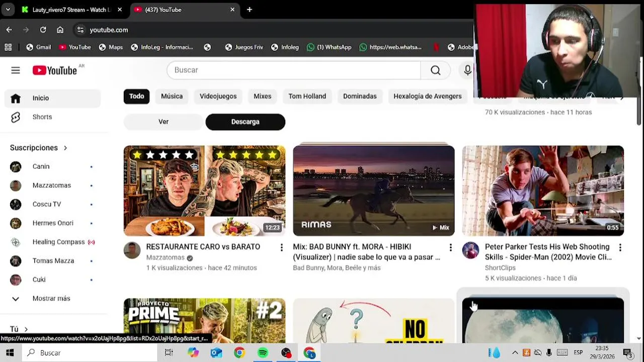Viewport: 644px width, 362px height.
Task: Switch to the Ver option
Action: 164,122
